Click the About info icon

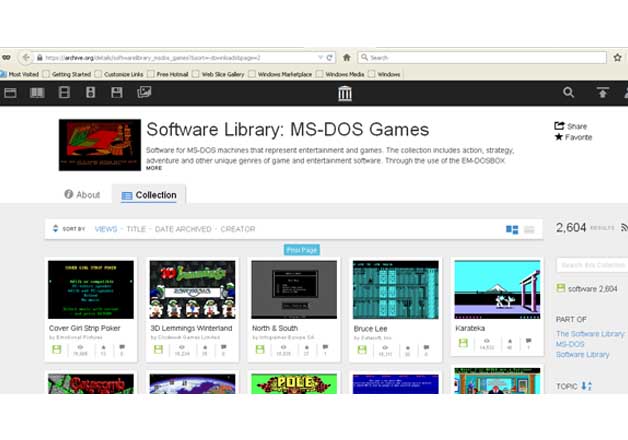68,194
